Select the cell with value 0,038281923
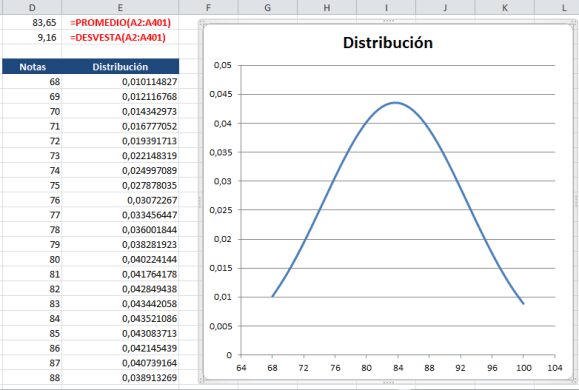The height and width of the screenshot is (390, 579). (120, 244)
